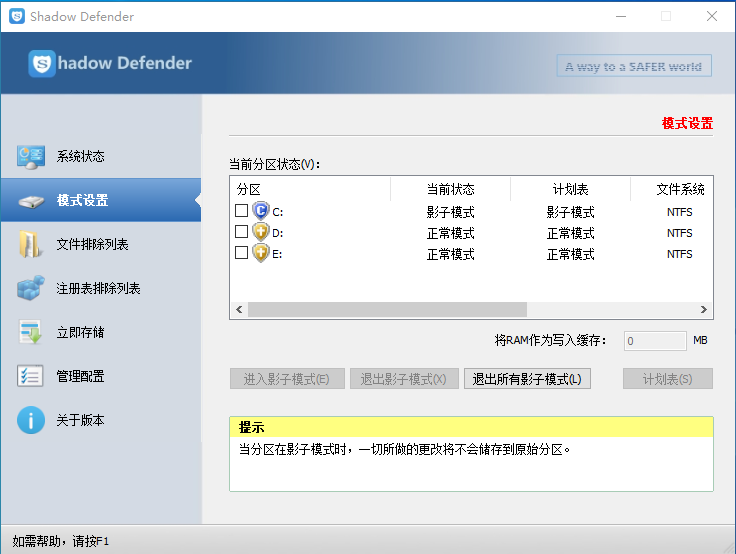Click 退出所有影子模式(L)

tap(527, 379)
